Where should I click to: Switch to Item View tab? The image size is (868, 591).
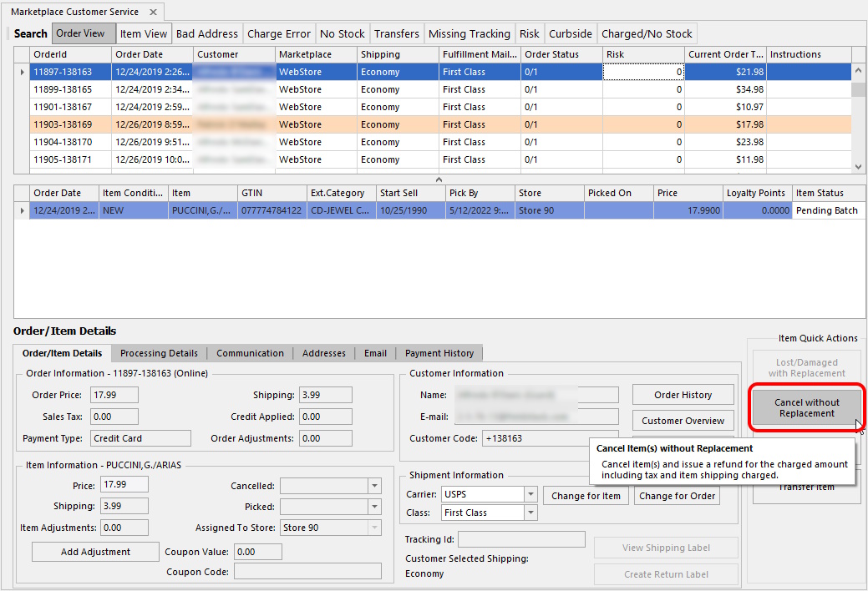144,33
